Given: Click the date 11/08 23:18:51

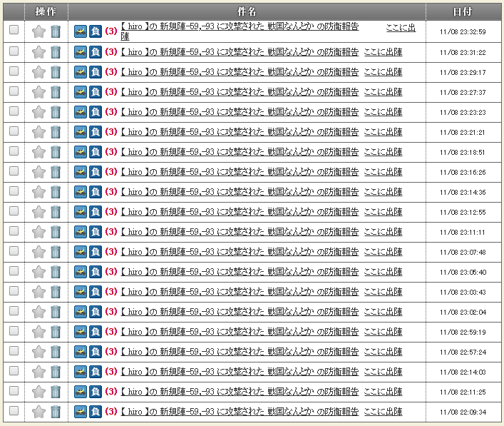Looking at the screenshot, I should 462,153.
